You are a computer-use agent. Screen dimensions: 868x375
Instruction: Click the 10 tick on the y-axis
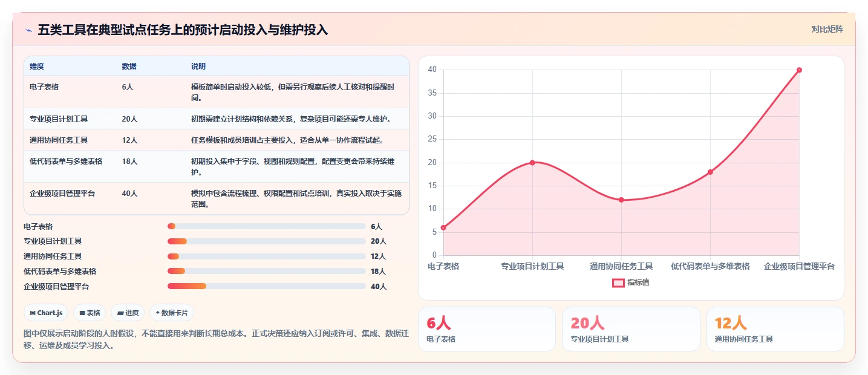coord(432,209)
